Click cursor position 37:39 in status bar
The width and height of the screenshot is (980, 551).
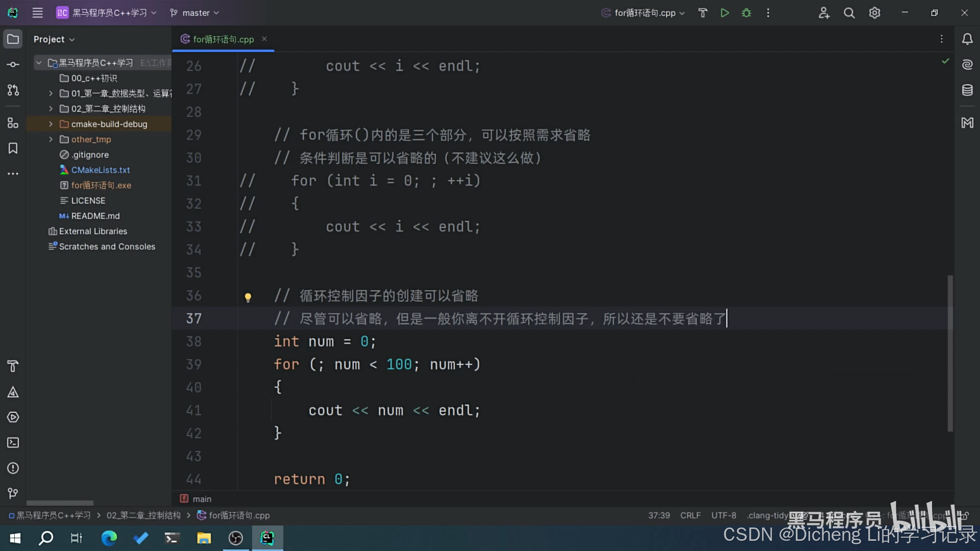click(659, 515)
